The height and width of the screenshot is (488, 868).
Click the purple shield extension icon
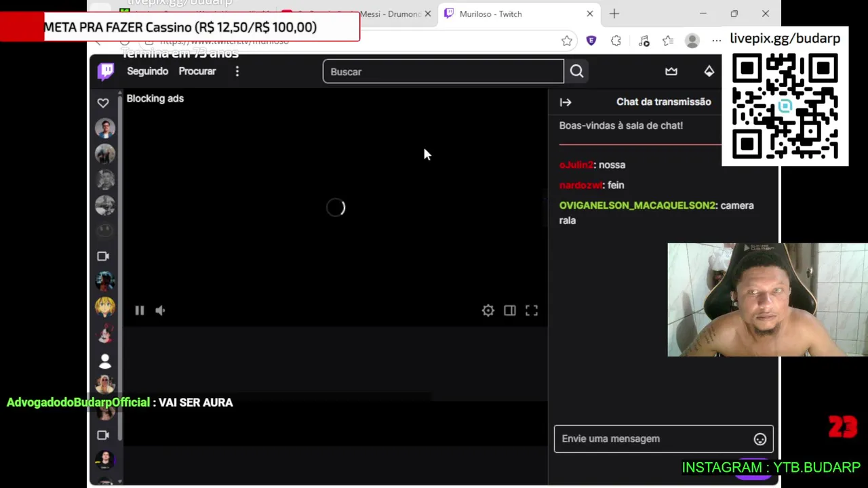pos(591,41)
